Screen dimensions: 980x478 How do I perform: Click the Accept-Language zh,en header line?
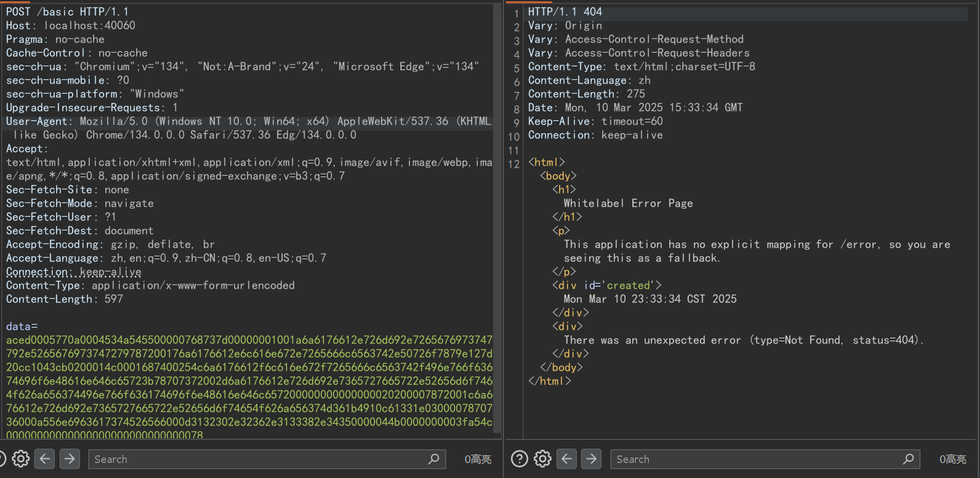pos(166,258)
